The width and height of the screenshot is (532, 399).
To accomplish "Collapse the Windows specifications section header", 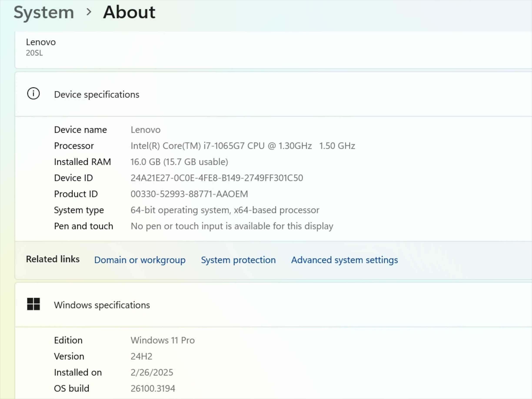I will click(273, 305).
